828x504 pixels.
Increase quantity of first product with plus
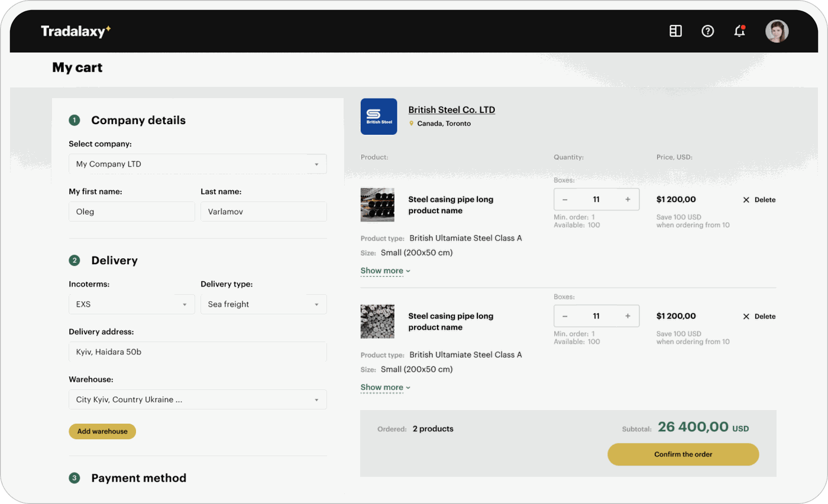tap(628, 200)
